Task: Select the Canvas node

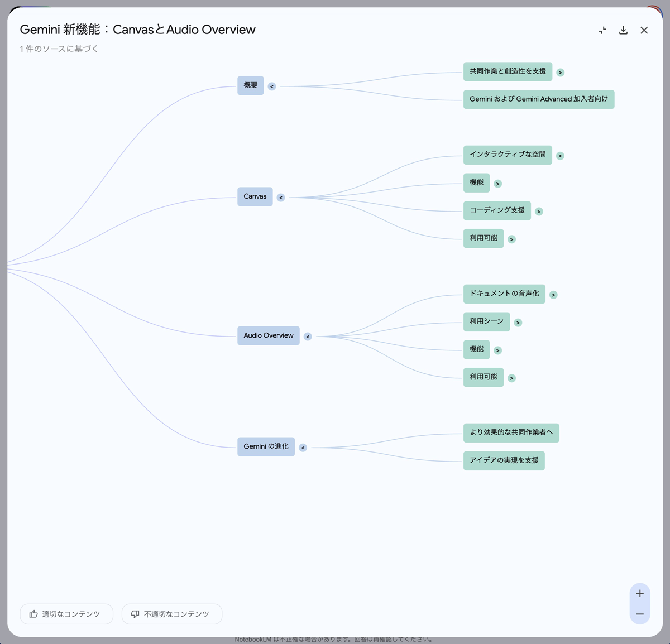Action: point(255,196)
